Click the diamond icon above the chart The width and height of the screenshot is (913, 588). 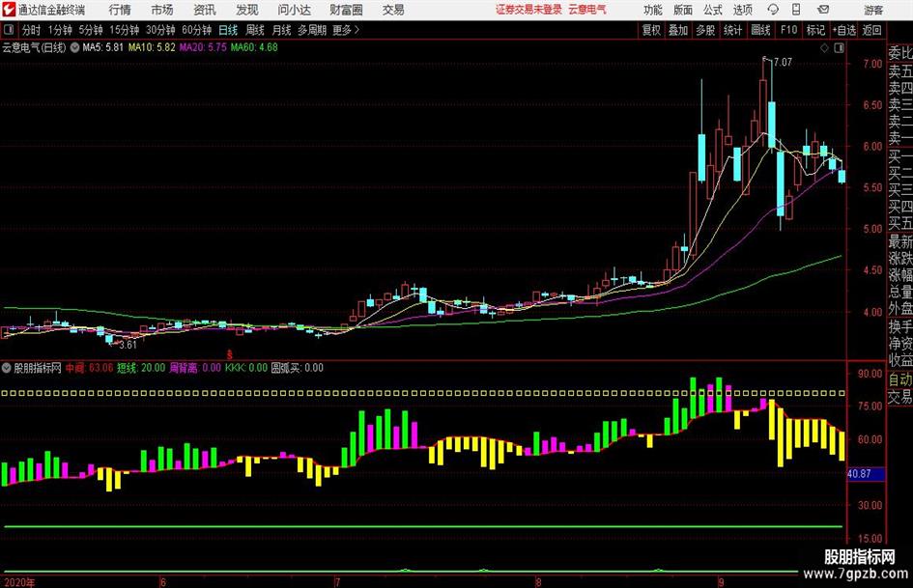click(824, 48)
